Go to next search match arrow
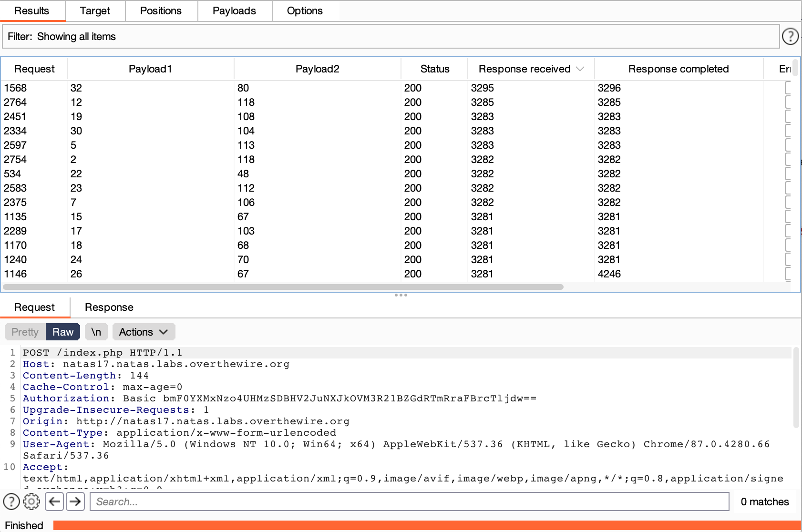The height and width of the screenshot is (532, 802). 75,501
